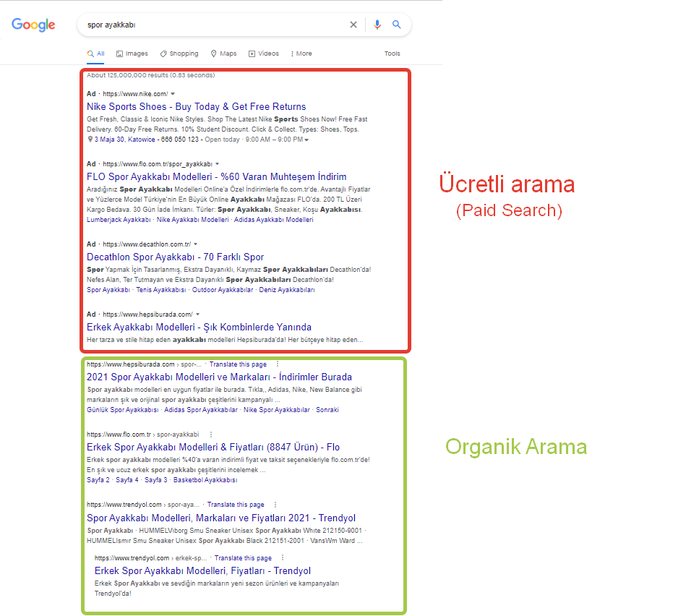Viewport: 686px width, 616px height.
Task: Expand flo.com.tr ad dropdown arrow
Action: coord(217,163)
